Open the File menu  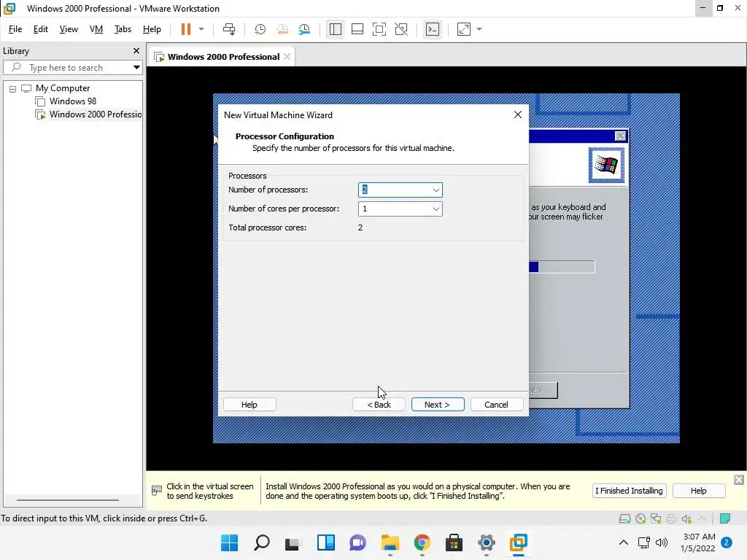tap(15, 29)
